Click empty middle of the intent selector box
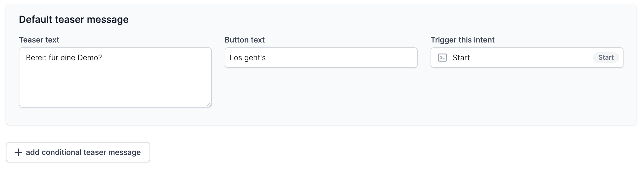Image resolution: width=644 pixels, height=170 pixels. (530, 58)
